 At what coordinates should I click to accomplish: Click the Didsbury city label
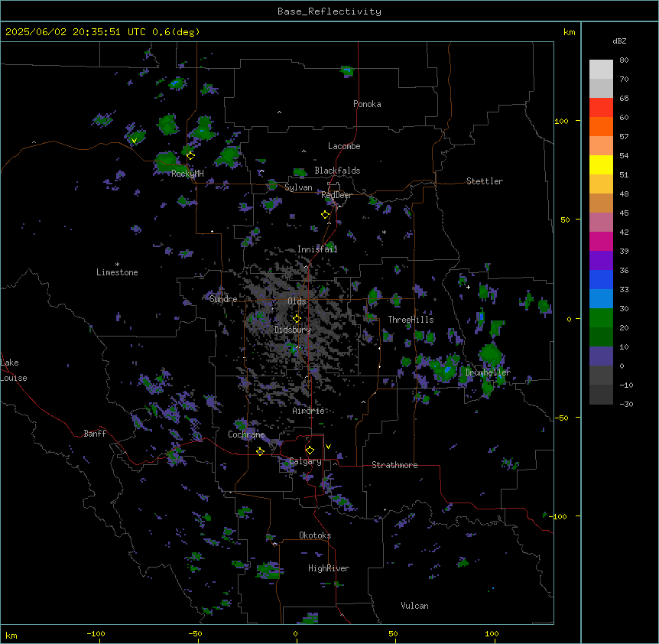[x=293, y=330]
